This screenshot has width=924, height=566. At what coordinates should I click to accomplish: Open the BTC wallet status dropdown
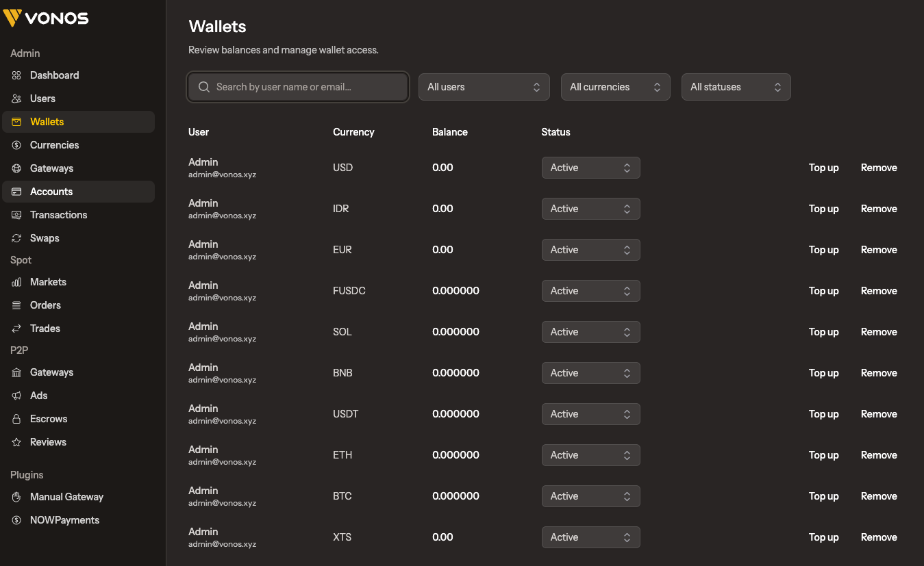click(x=590, y=496)
